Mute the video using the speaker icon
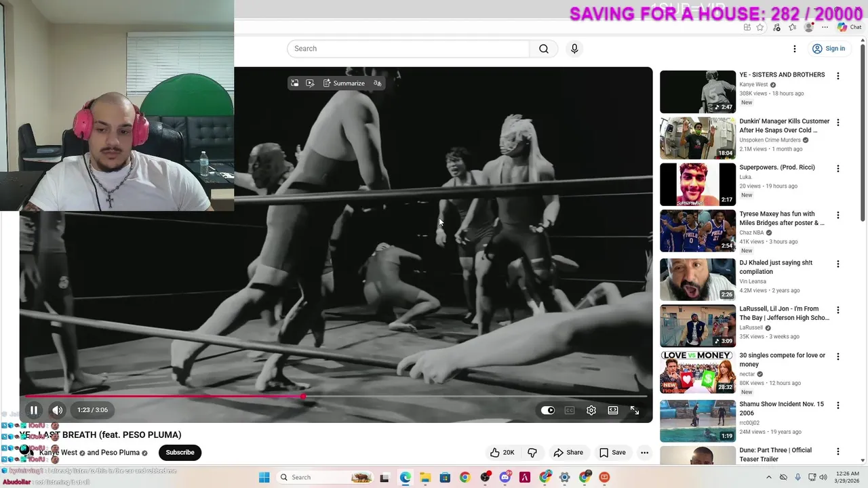 pos(58,410)
